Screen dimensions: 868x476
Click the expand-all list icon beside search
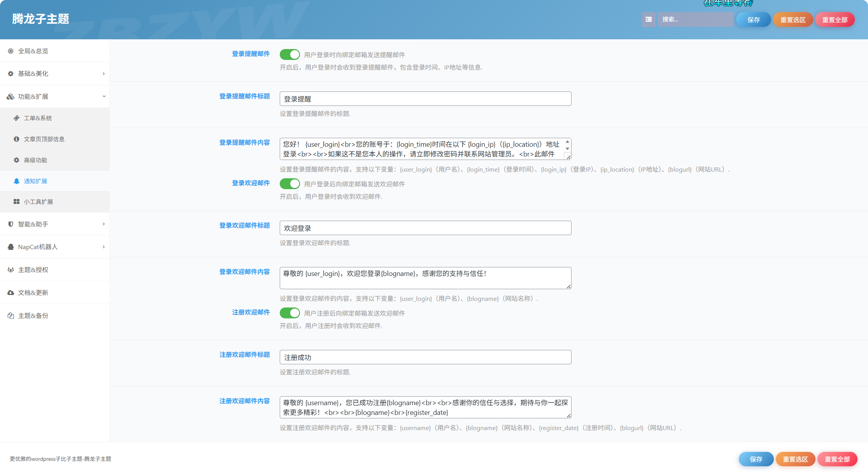[x=648, y=19]
